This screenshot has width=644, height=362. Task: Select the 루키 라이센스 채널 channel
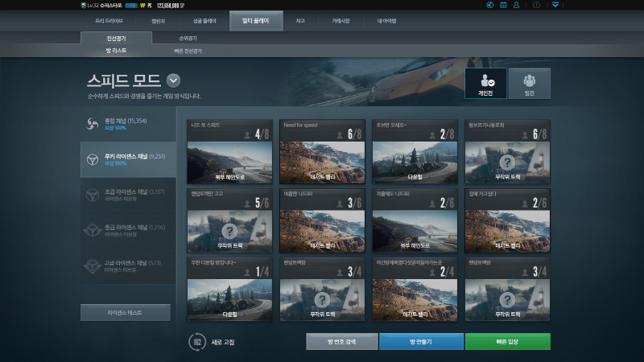pos(129,159)
